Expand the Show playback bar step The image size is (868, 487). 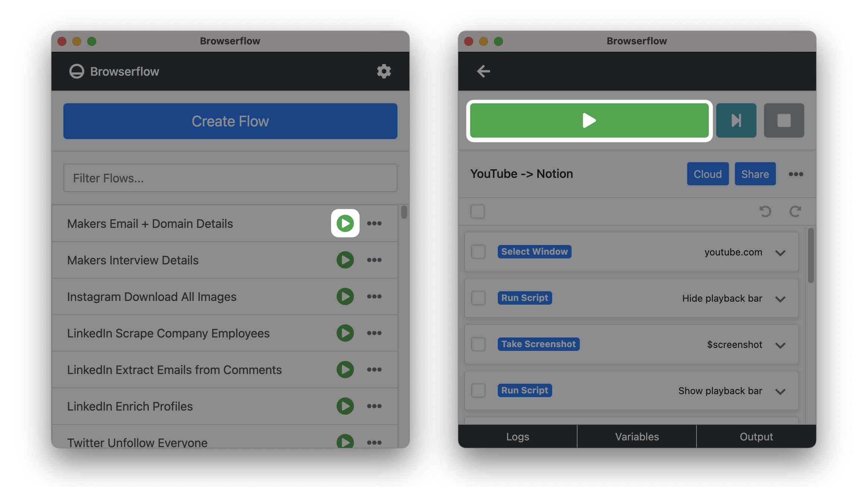(780, 391)
